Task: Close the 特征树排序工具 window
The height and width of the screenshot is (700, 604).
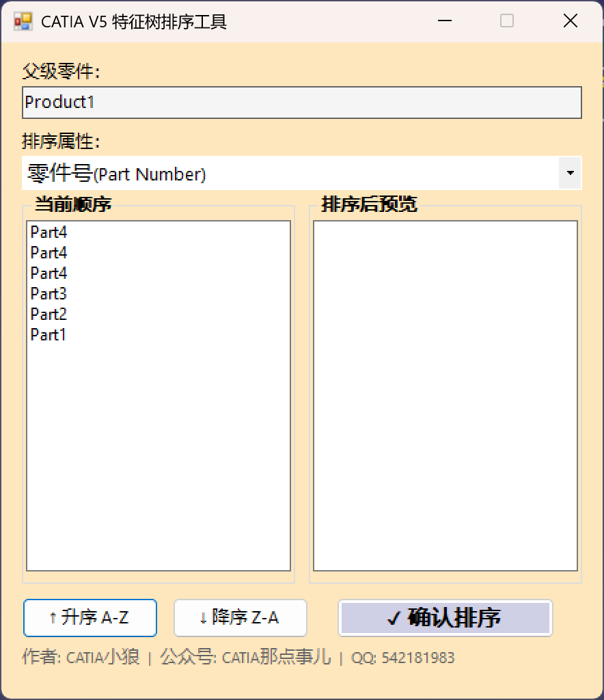Action: tap(571, 21)
